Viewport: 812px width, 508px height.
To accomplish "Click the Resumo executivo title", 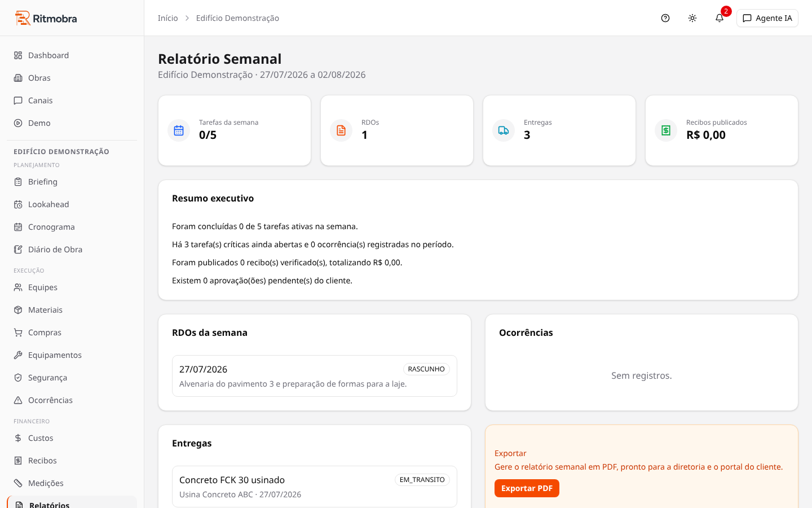I will [x=213, y=198].
